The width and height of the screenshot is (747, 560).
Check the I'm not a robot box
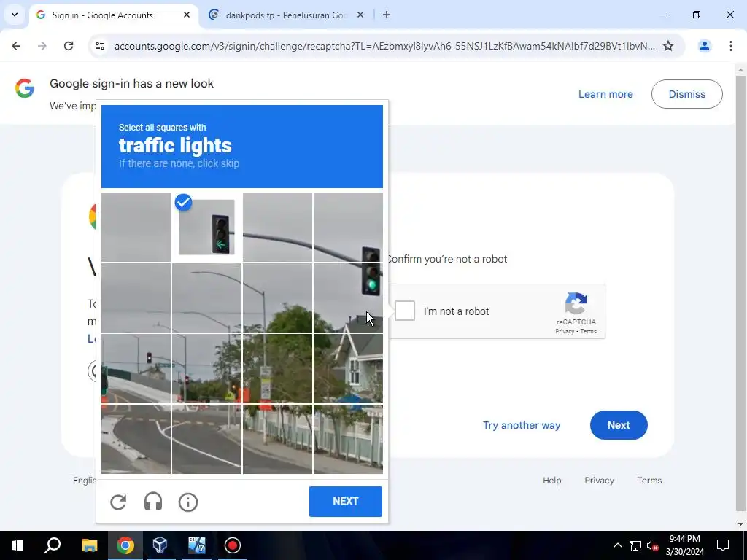(x=404, y=311)
